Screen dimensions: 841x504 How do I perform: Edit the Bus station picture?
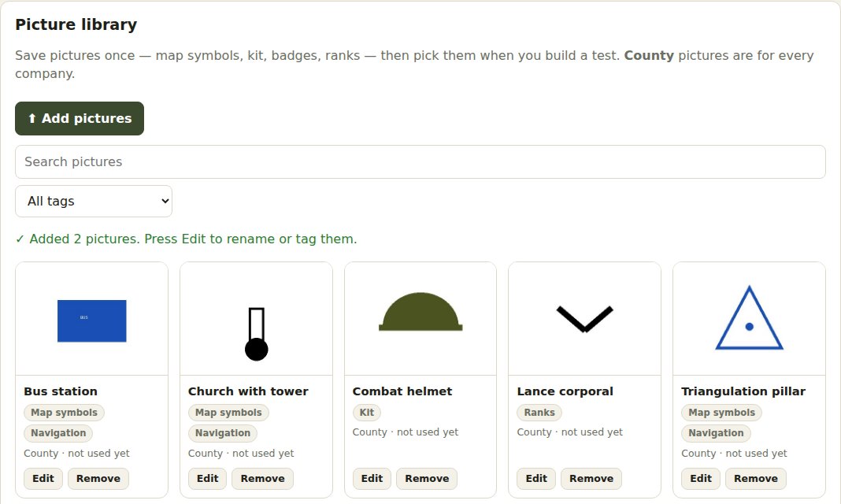point(43,478)
